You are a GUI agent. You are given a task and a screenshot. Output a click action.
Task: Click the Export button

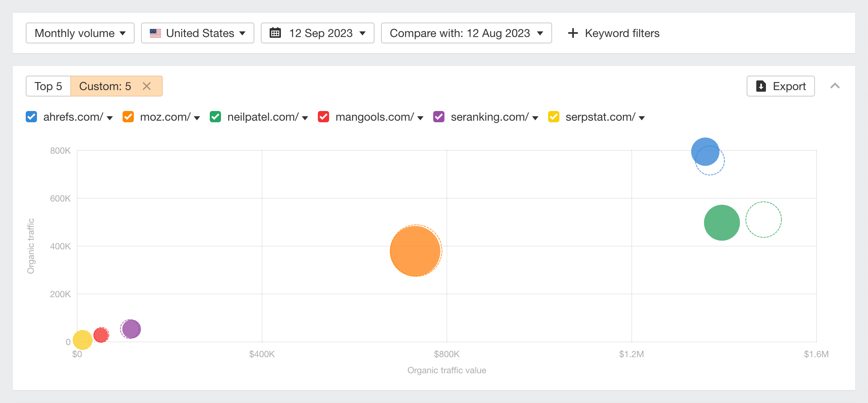[780, 86]
